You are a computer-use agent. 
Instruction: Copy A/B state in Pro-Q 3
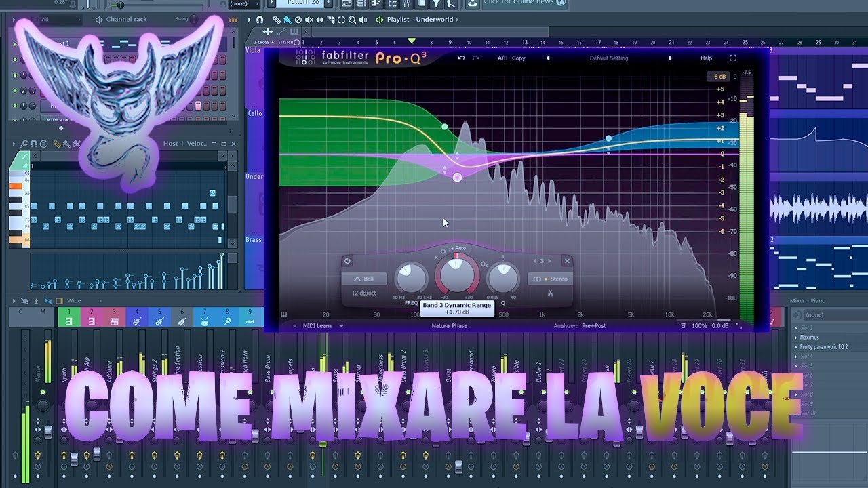coord(519,58)
